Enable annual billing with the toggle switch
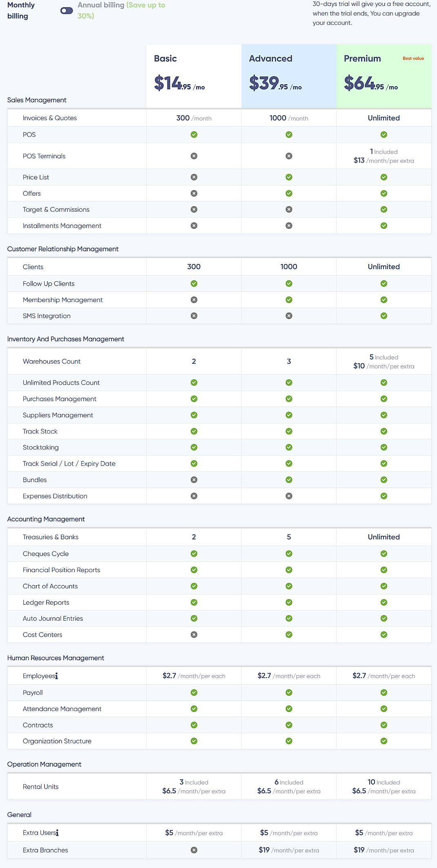437x868 pixels. 66,11
